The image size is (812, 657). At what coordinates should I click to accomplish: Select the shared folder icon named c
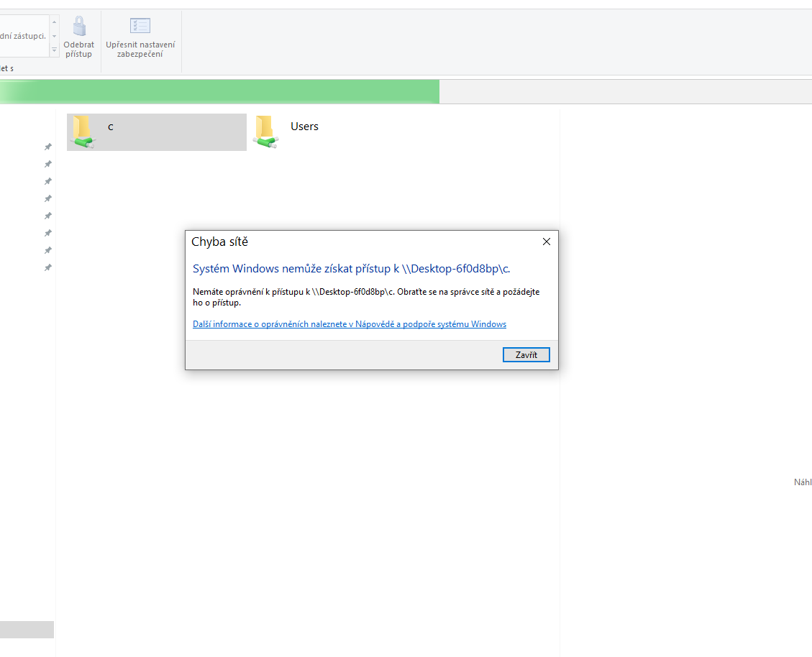[x=83, y=132]
